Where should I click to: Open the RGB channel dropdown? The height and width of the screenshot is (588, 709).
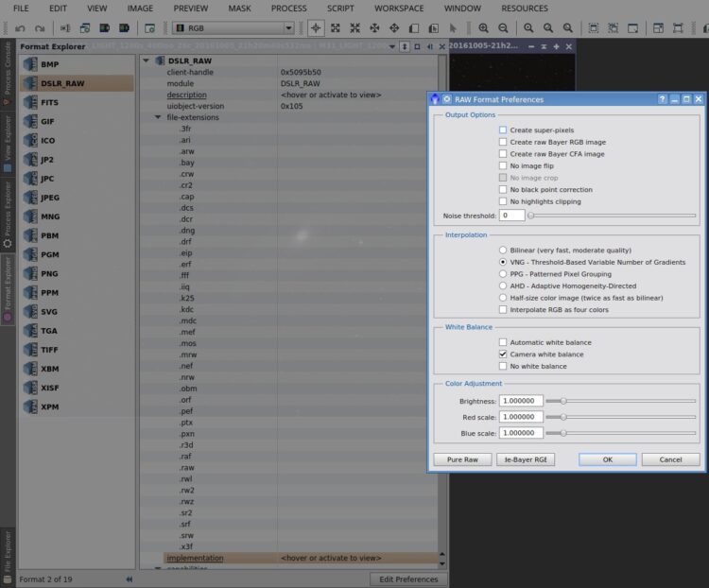[x=233, y=28]
